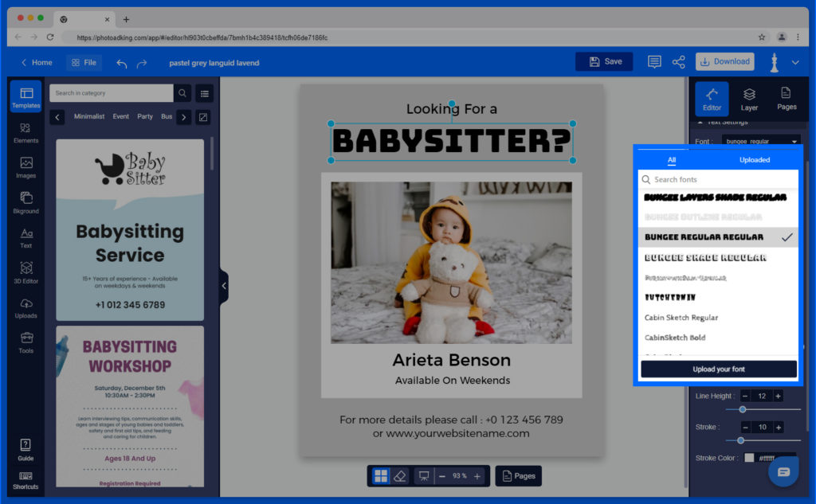Click the Upload your font button

(719, 369)
